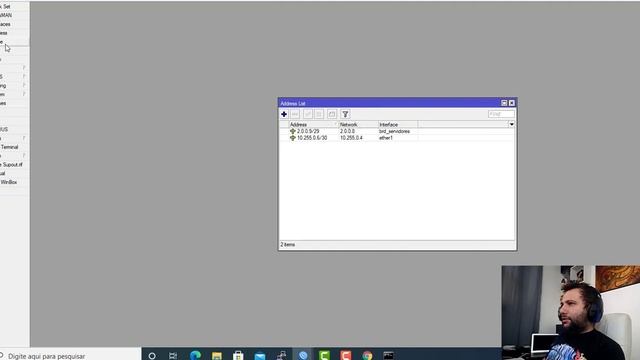The height and width of the screenshot is (360, 640).
Task: Open the filter funnel in Address List
Action: coord(345,114)
